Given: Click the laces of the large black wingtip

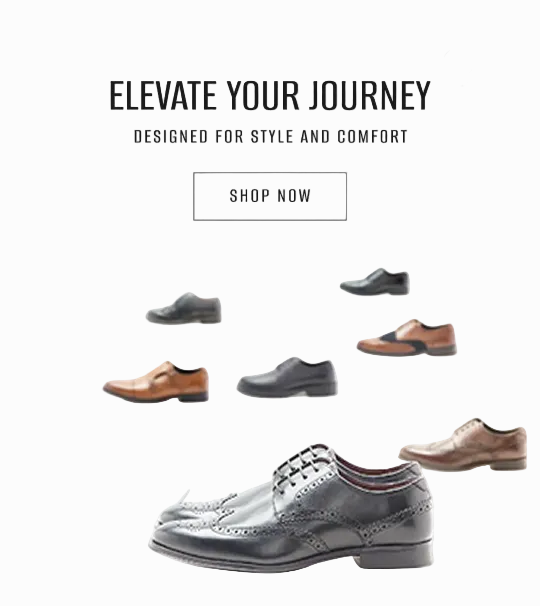Looking at the screenshot, I should point(302,464).
